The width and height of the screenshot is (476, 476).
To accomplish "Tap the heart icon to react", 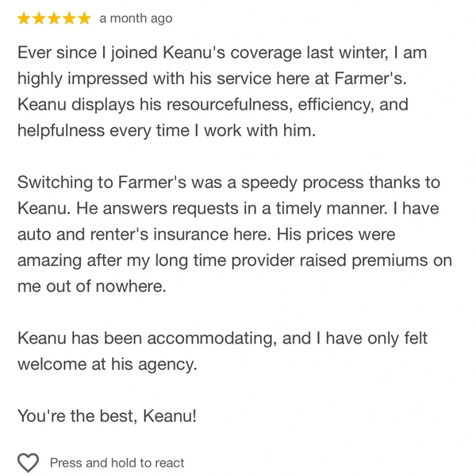I will pyautogui.click(x=29, y=463).
